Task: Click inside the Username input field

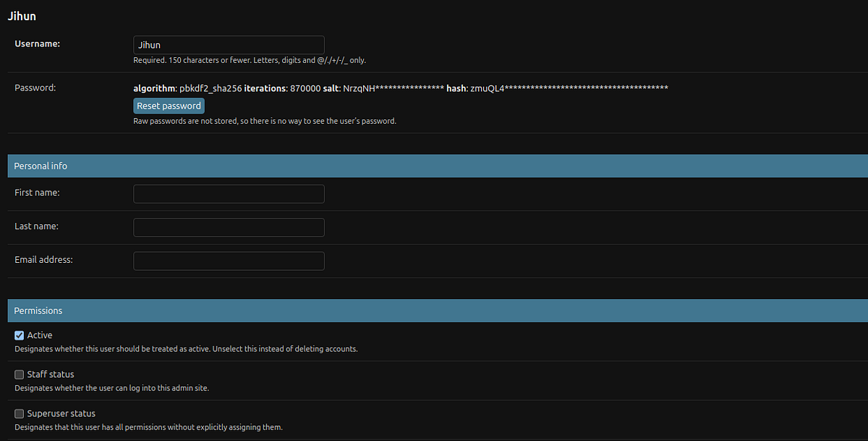Action: click(x=228, y=44)
